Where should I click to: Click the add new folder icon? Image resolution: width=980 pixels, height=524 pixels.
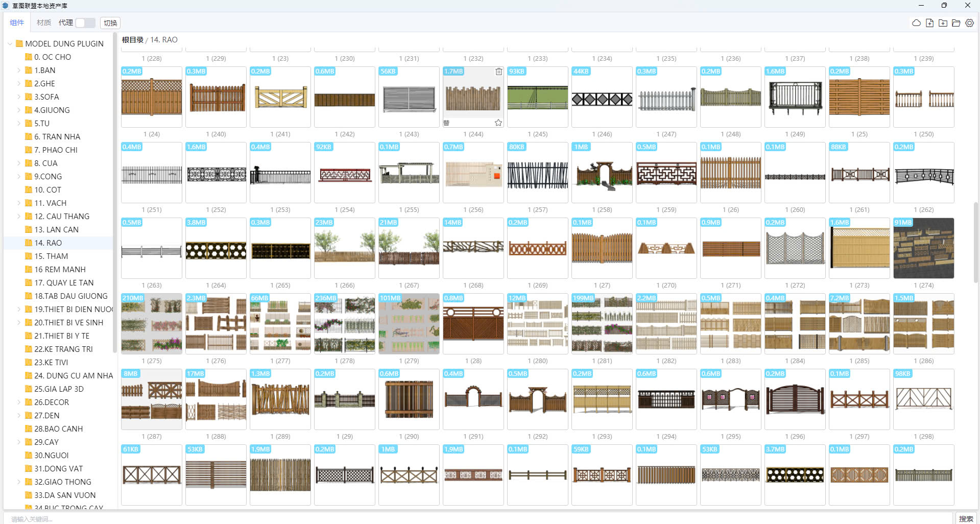(x=943, y=23)
